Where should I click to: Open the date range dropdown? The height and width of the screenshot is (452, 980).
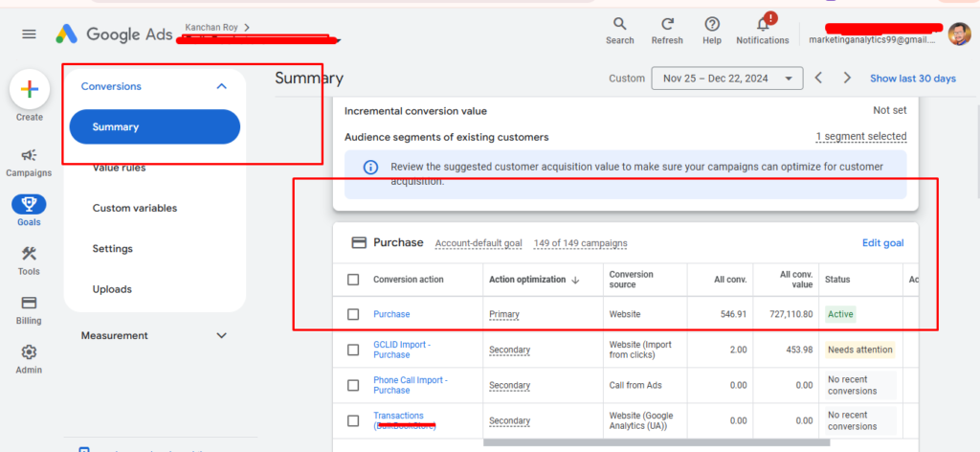tap(727, 79)
